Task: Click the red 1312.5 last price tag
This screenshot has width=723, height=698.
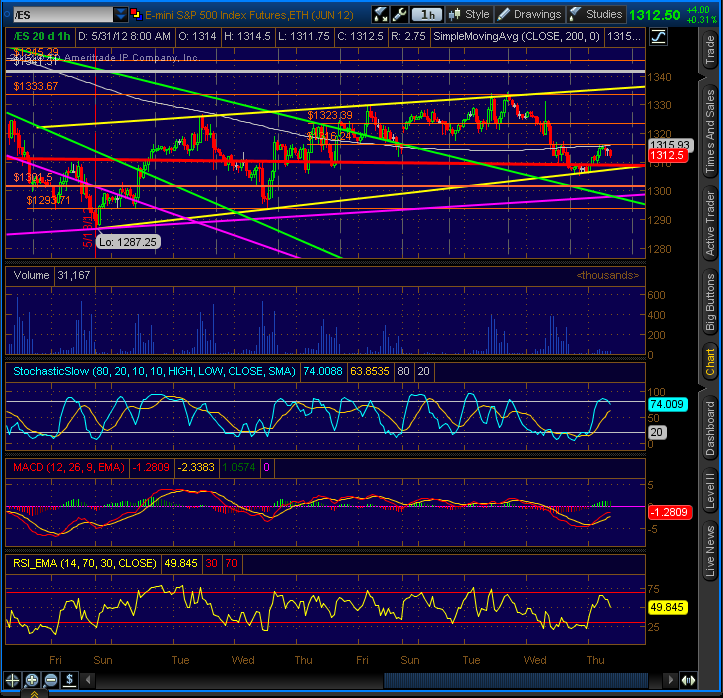Action: [668, 155]
